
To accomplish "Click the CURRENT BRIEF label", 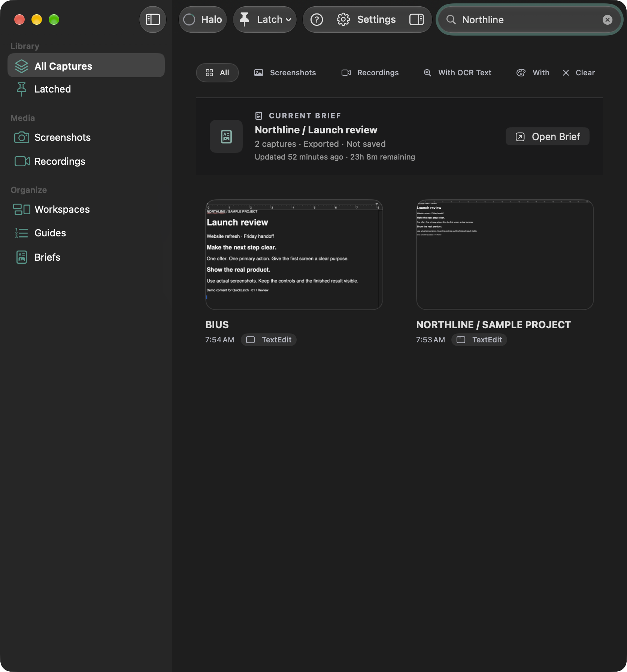I will tap(305, 116).
